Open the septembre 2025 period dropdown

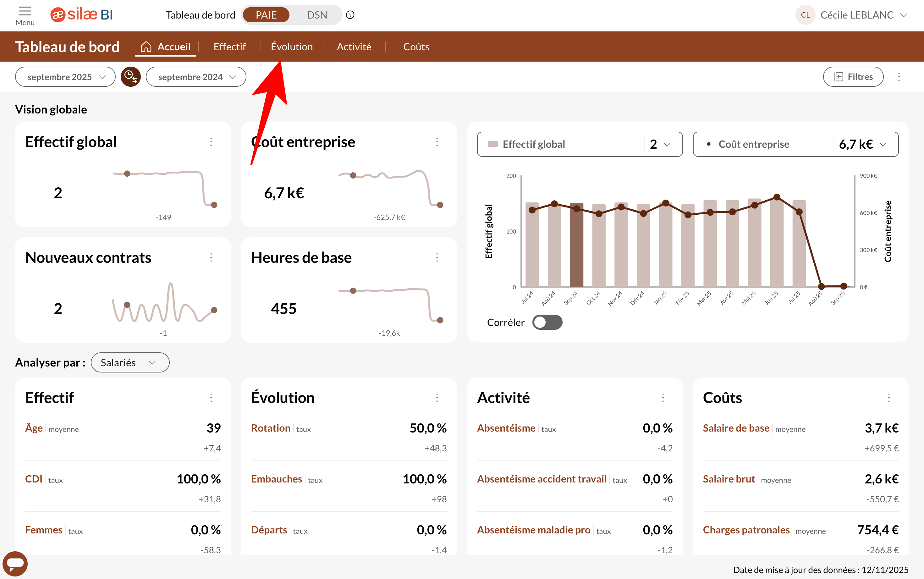click(x=65, y=77)
